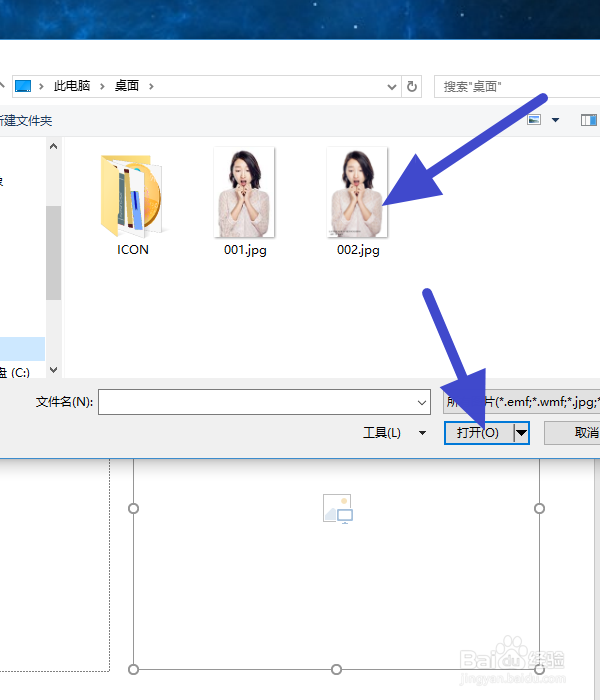Expand chevron after 桌面 in breadcrumb

tap(151, 87)
